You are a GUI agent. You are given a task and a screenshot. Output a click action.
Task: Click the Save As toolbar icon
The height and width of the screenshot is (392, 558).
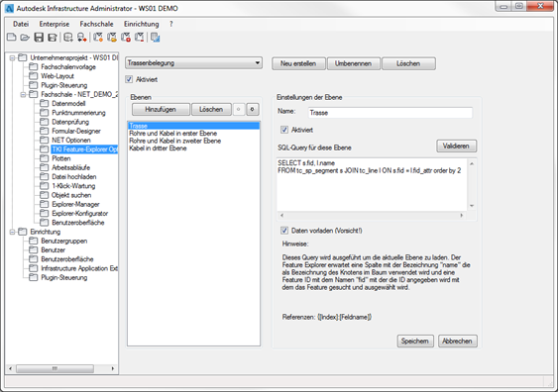click(53, 37)
